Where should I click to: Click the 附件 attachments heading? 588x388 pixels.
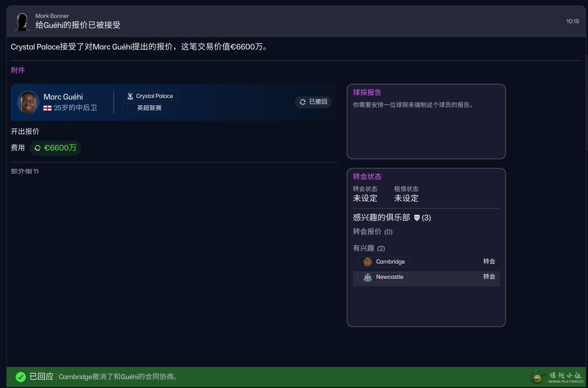18,70
